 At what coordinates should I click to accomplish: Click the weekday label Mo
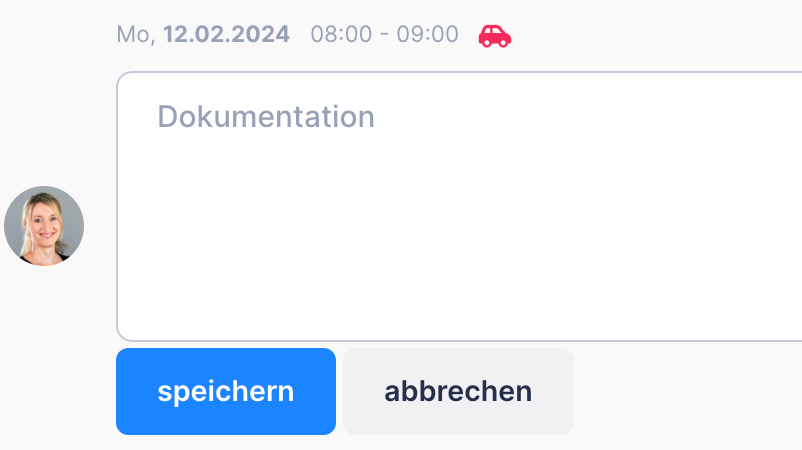[x=133, y=35]
